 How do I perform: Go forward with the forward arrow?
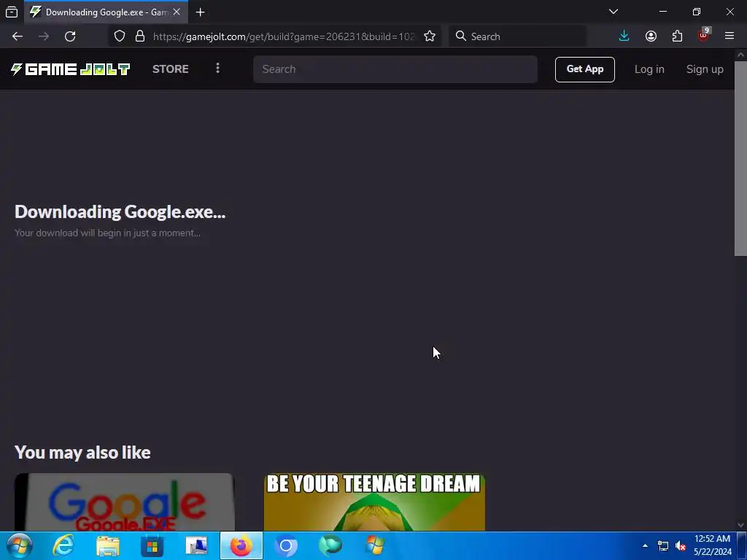click(x=44, y=36)
